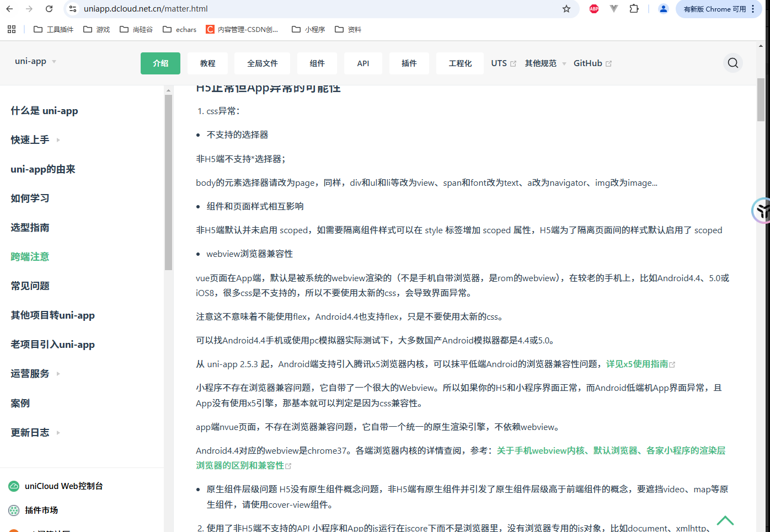
Task: Open 常见问题 sidebar item
Action: (30, 286)
